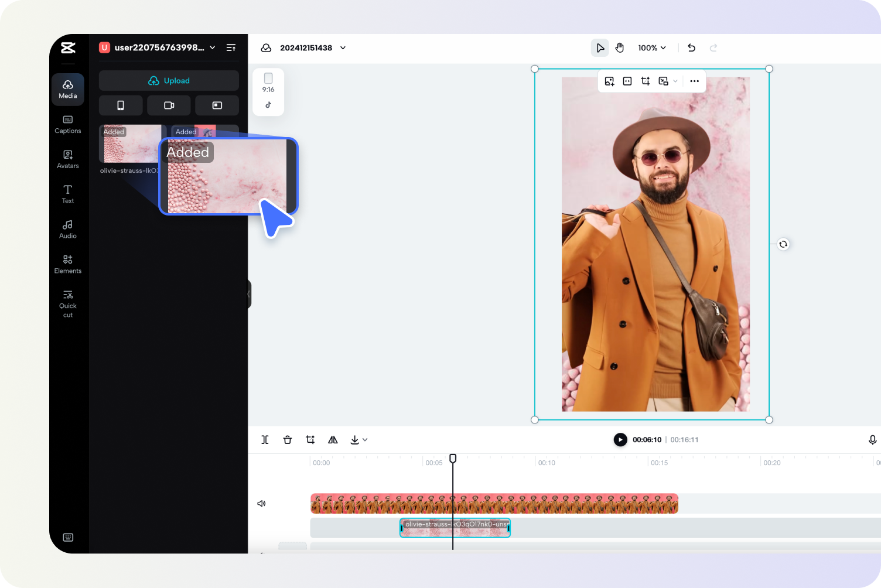Undo the last action
This screenshot has height=588, width=881.
coord(692,48)
